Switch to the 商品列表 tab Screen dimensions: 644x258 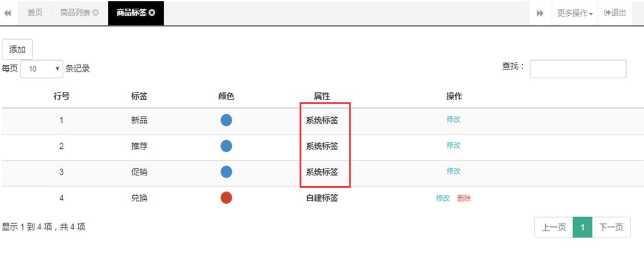pyautogui.click(x=75, y=13)
